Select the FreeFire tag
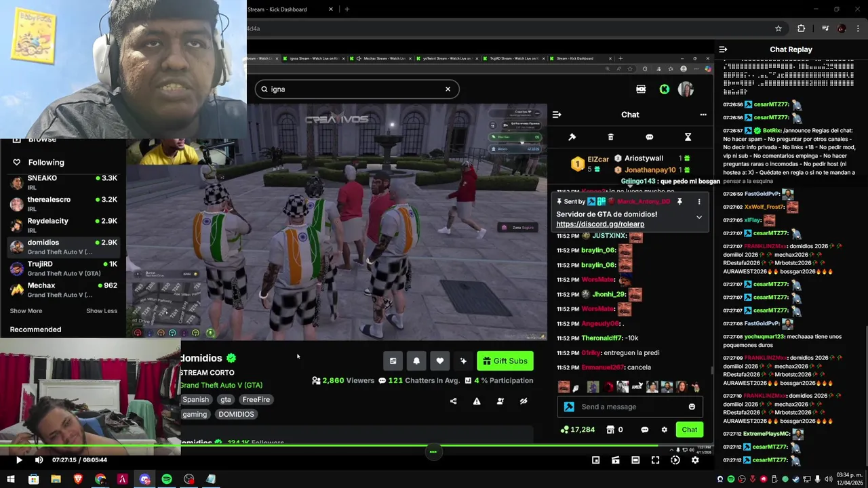This screenshot has width=868, height=488. pos(256,400)
